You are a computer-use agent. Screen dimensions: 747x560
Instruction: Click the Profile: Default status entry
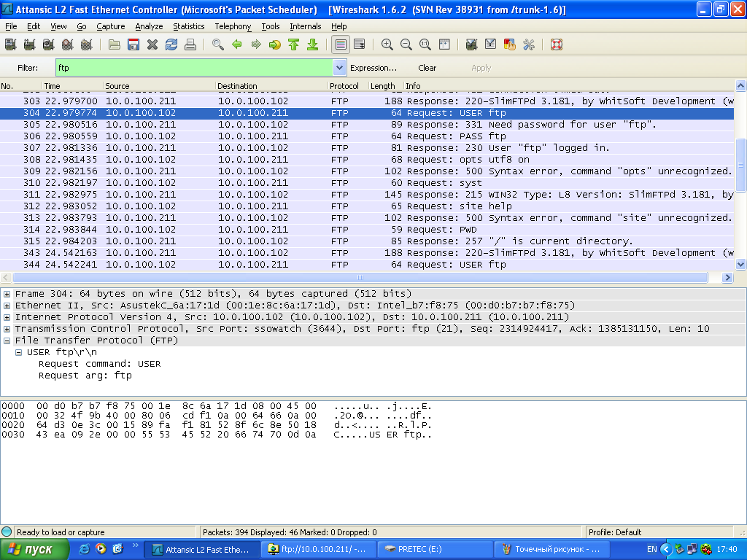click(614, 532)
